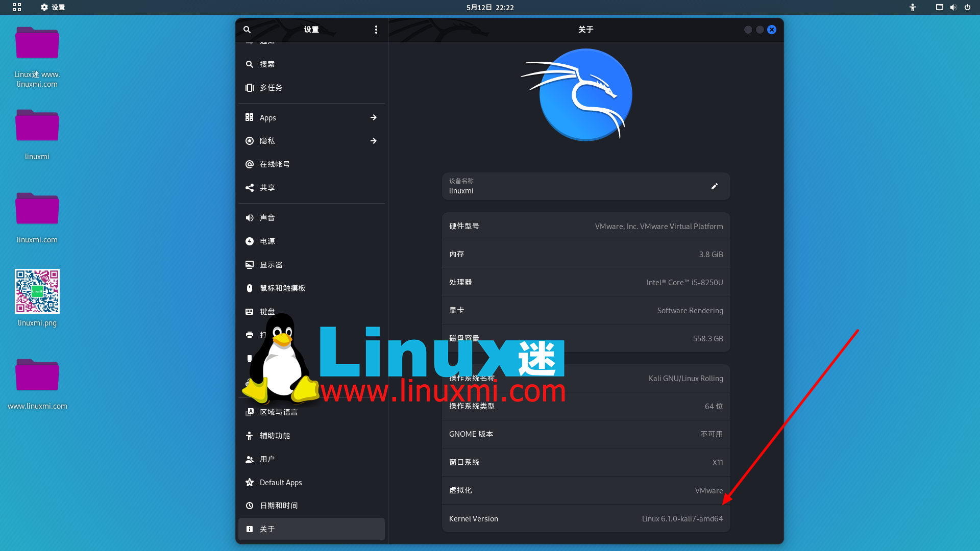980x551 pixels.
Task: Click the Kali GNU/Linux Rolling value
Action: (x=685, y=379)
